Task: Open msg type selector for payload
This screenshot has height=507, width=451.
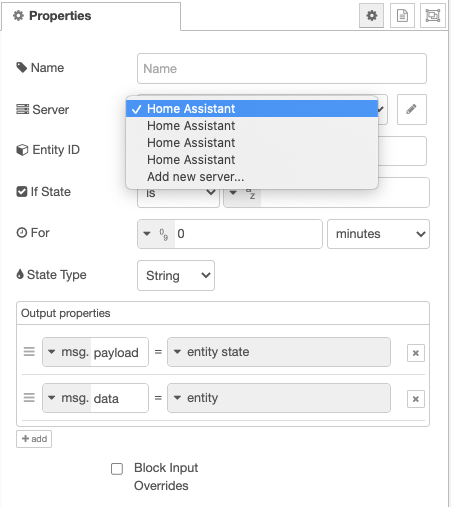Action: pos(67,352)
